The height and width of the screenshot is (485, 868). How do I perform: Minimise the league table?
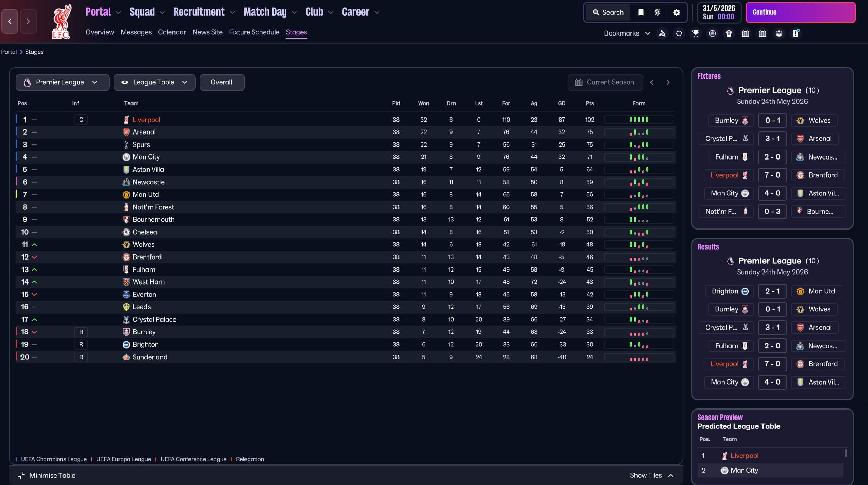pyautogui.click(x=47, y=475)
